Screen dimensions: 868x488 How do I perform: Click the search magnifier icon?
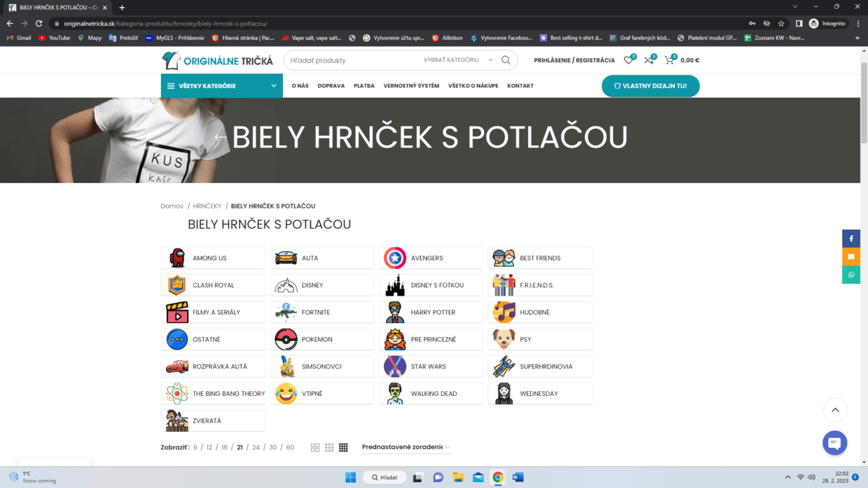(x=506, y=60)
